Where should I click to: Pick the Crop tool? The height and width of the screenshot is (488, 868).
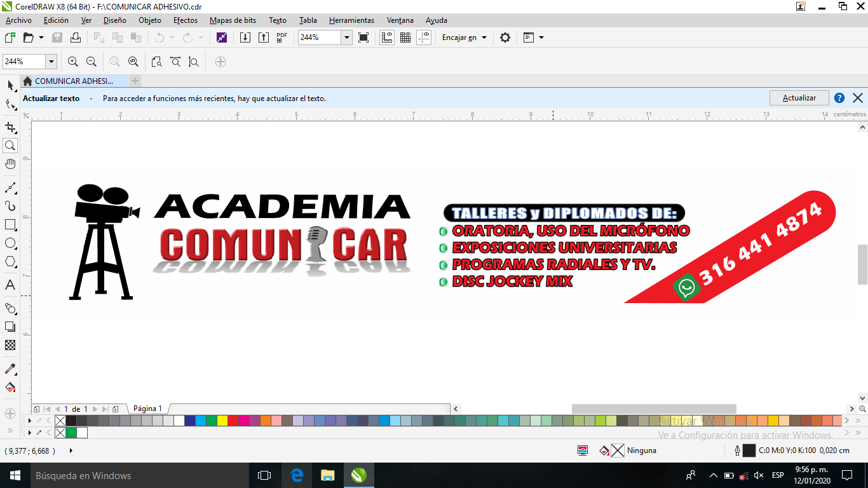pos(10,128)
